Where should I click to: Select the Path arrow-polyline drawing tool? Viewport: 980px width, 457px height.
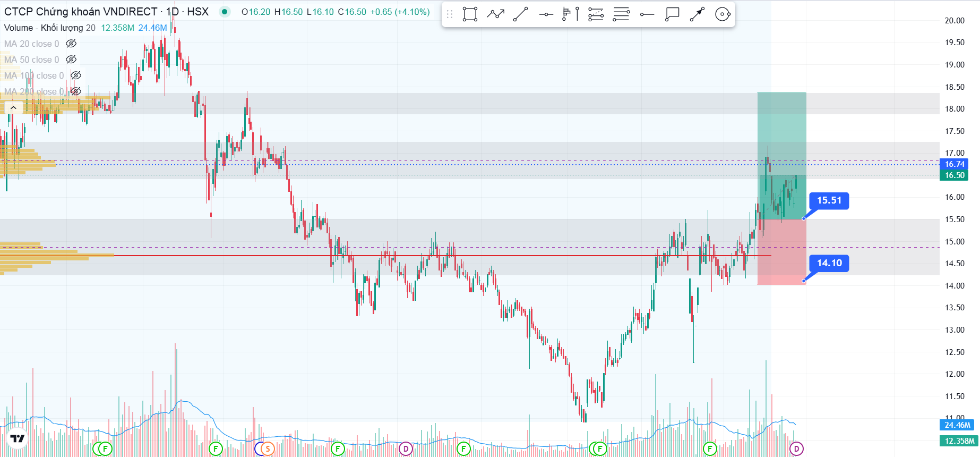[x=495, y=14]
